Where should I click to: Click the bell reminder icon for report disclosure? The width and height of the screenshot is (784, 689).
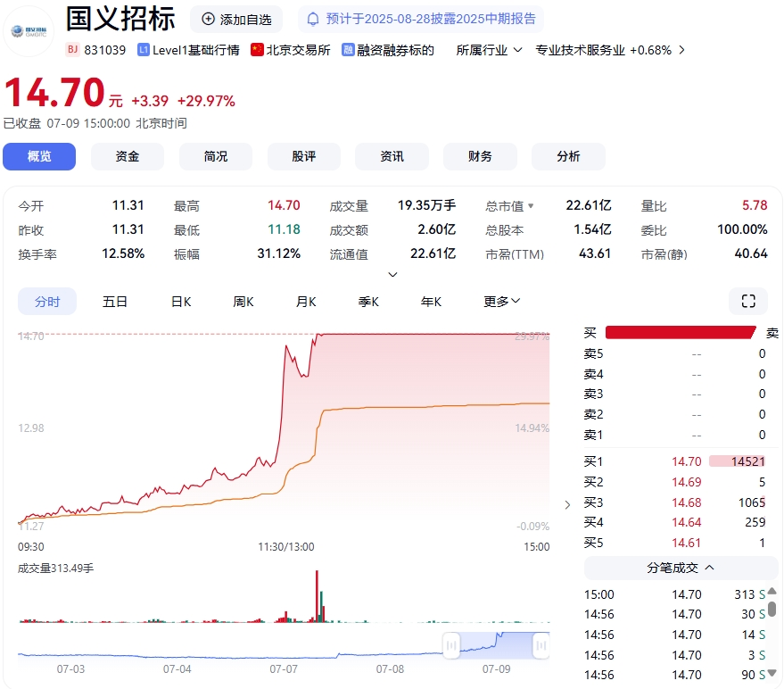click(313, 19)
